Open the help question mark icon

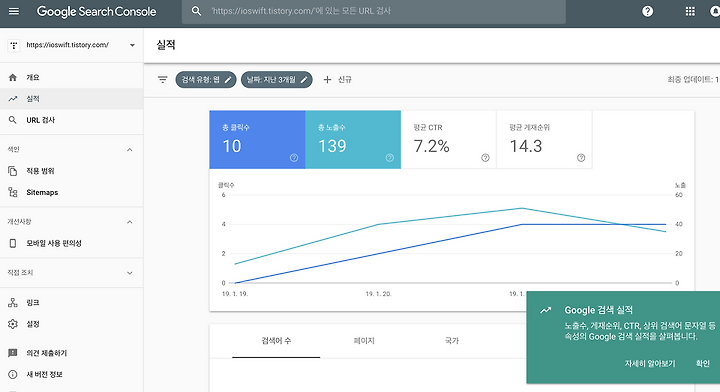(647, 11)
